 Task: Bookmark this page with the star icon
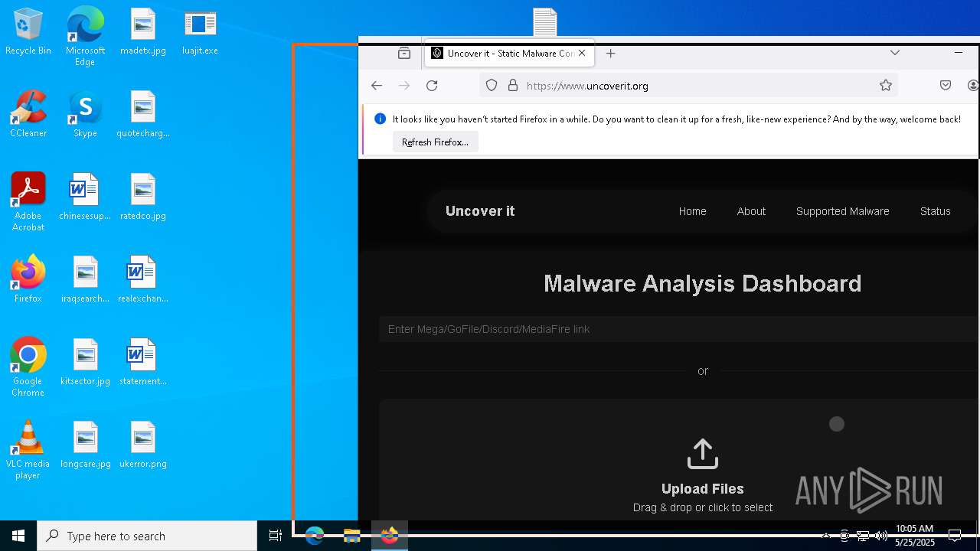pos(886,86)
